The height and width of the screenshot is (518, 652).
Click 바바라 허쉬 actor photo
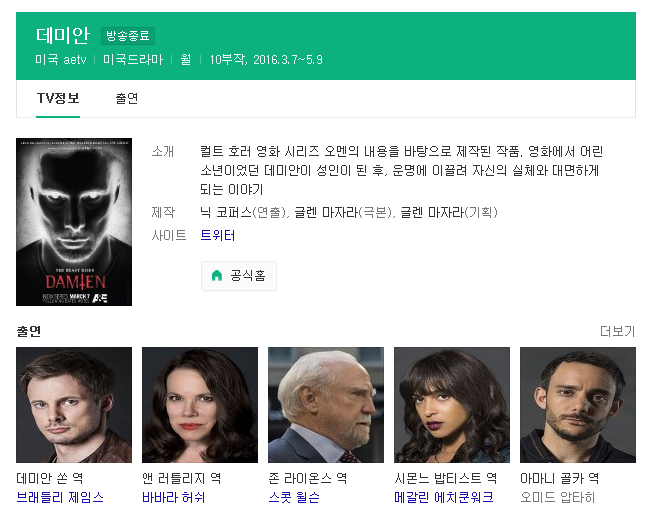tap(200, 405)
